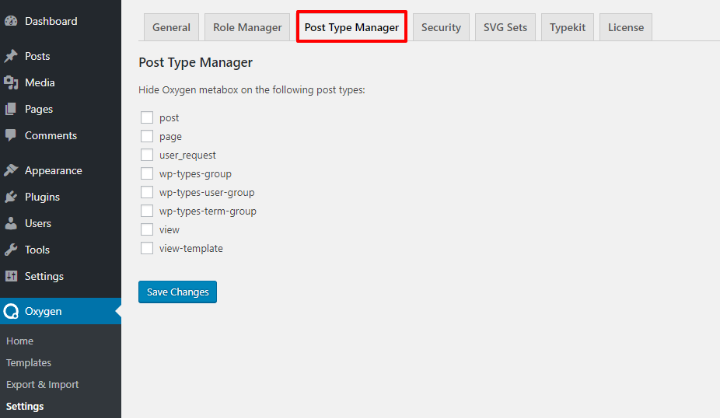Click the Posts pushpin icon
This screenshot has height=418, width=720.
(11, 56)
